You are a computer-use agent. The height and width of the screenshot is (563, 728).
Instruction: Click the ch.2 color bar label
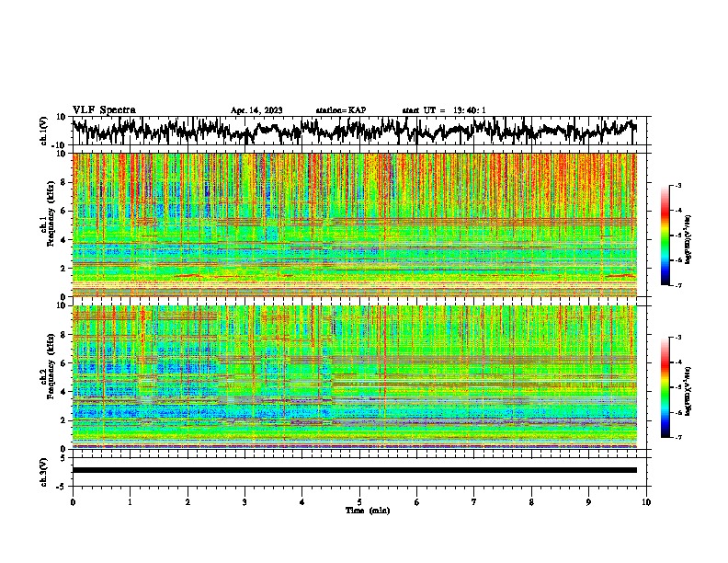click(x=688, y=391)
